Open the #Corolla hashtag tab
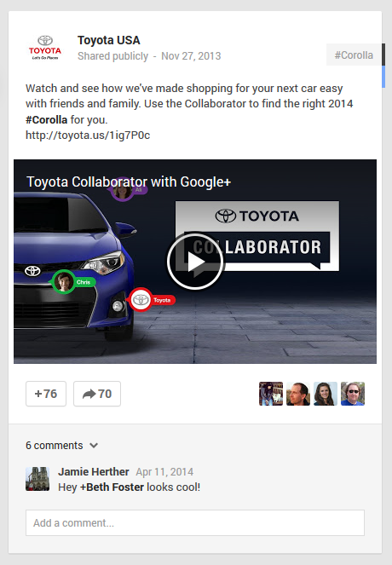The width and height of the screenshot is (392, 565). (354, 55)
